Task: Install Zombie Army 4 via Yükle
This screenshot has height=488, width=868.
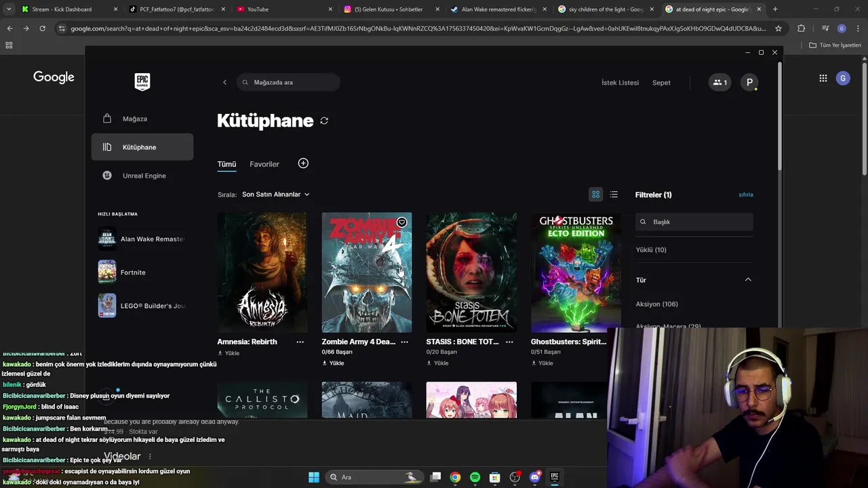Action: [333, 363]
